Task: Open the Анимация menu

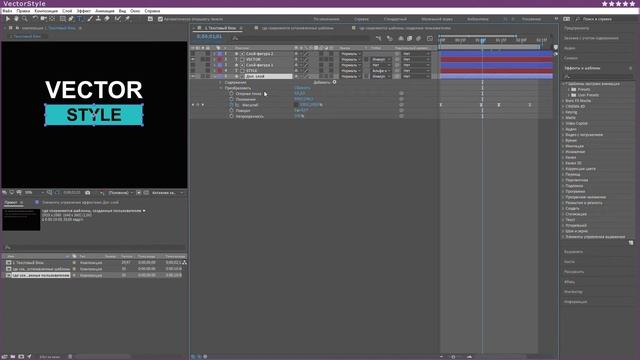Action: [x=105, y=11]
